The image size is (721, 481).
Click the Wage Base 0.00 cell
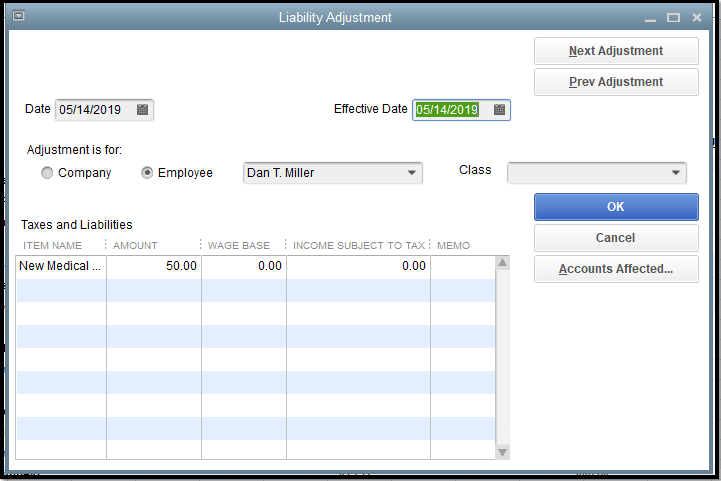click(x=244, y=266)
